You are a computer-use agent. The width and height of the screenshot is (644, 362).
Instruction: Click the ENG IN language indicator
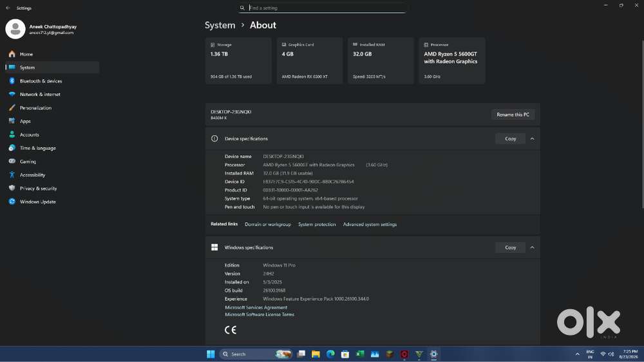click(x=590, y=354)
